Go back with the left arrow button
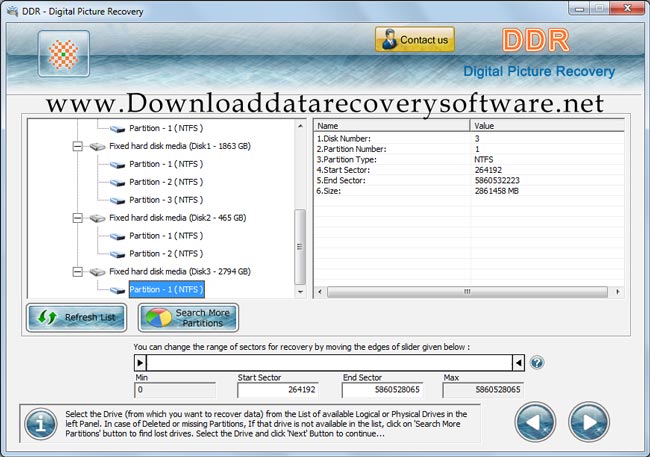Viewport: 650px width, 457px height. click(535, 422)
